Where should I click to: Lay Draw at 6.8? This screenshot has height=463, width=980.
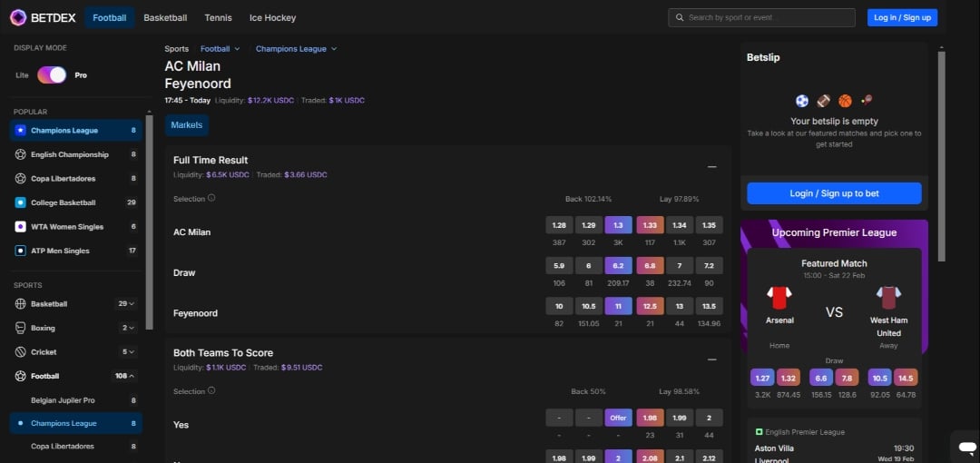click(x=650, y=265)
